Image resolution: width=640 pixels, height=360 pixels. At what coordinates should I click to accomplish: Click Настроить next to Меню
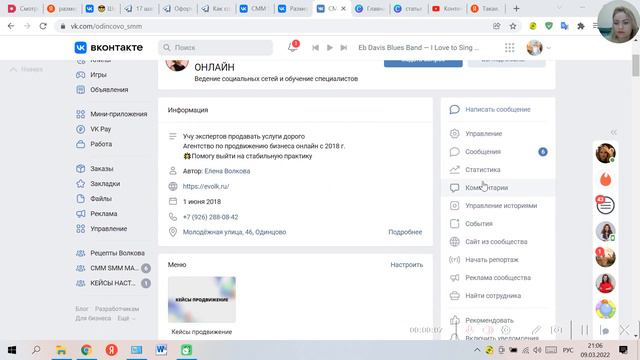click(x=407, y=264)
